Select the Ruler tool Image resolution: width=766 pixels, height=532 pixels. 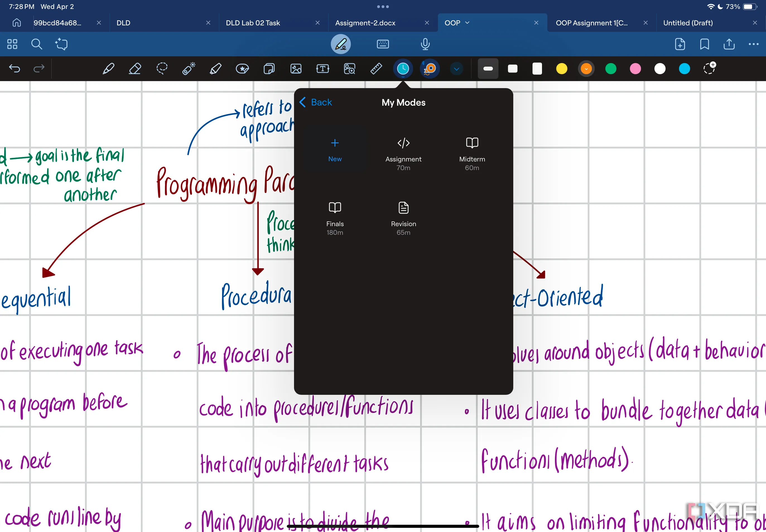[x=376, y=69]
